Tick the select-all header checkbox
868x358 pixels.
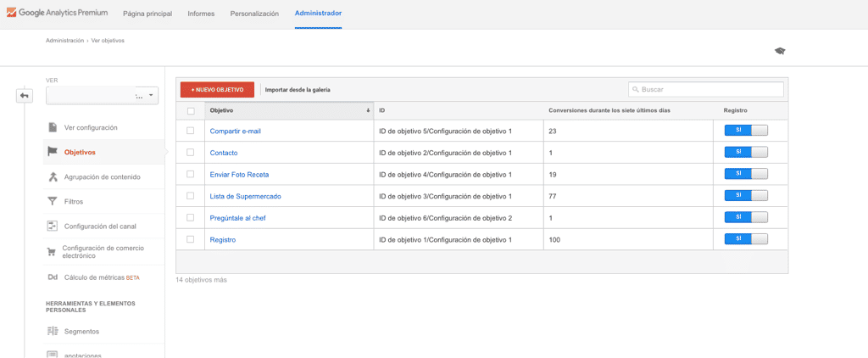pos(191,110)
